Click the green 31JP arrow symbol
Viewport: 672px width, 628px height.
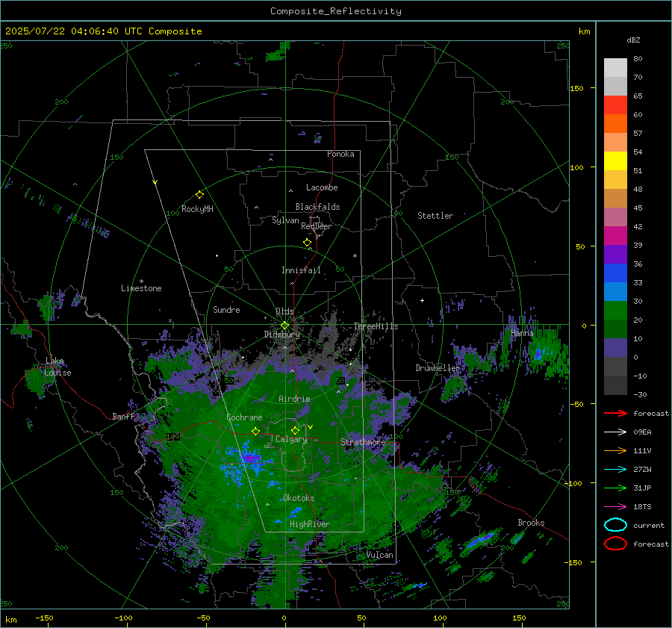615,488
